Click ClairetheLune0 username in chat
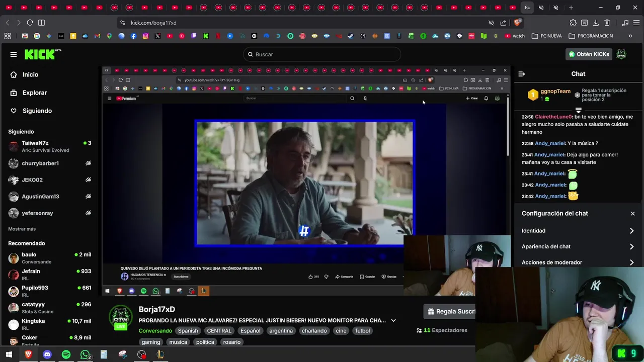Viewport: 644px width, 362px height. pos(553,117)
